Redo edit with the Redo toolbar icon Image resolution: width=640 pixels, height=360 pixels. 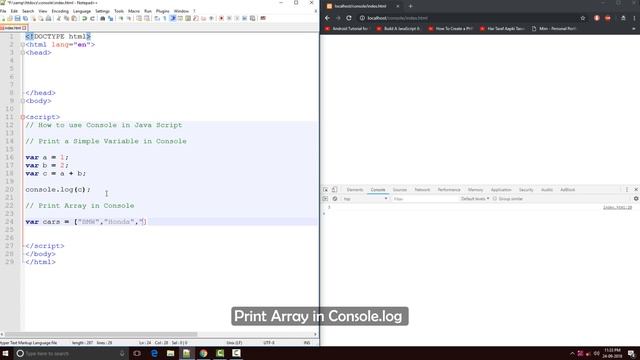[92, 18]
